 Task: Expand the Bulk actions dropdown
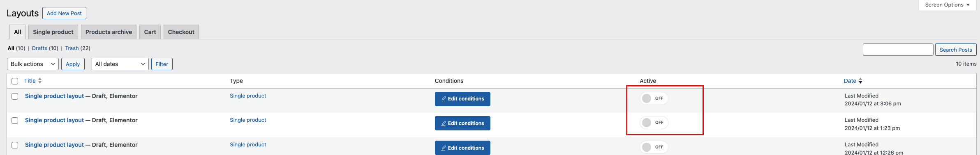pyautogui.click(x=33, y=64)
